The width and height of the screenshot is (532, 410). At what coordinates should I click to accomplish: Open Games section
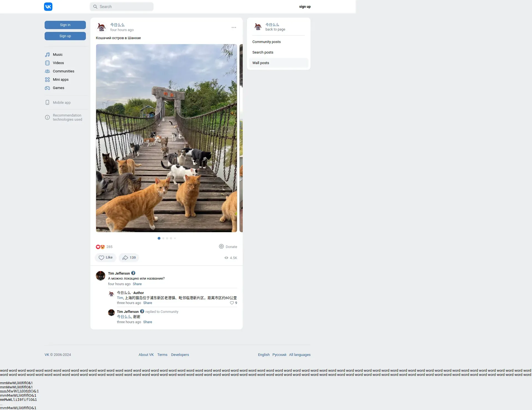click(58, 88)
